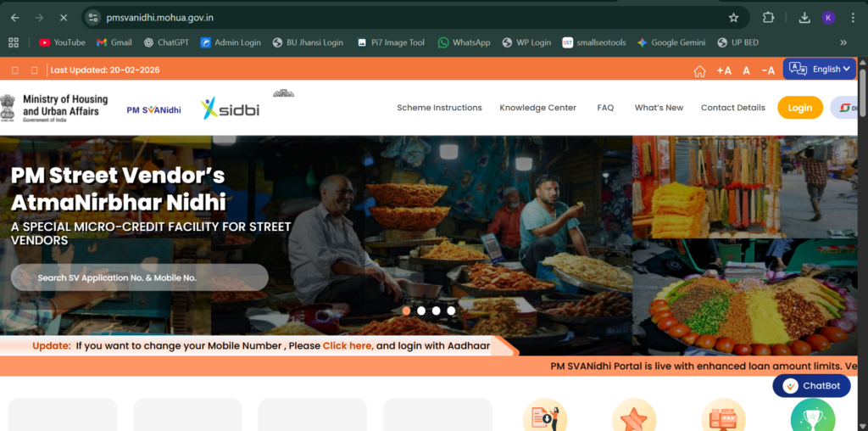Increase font size with +A

tap(724, 70)
